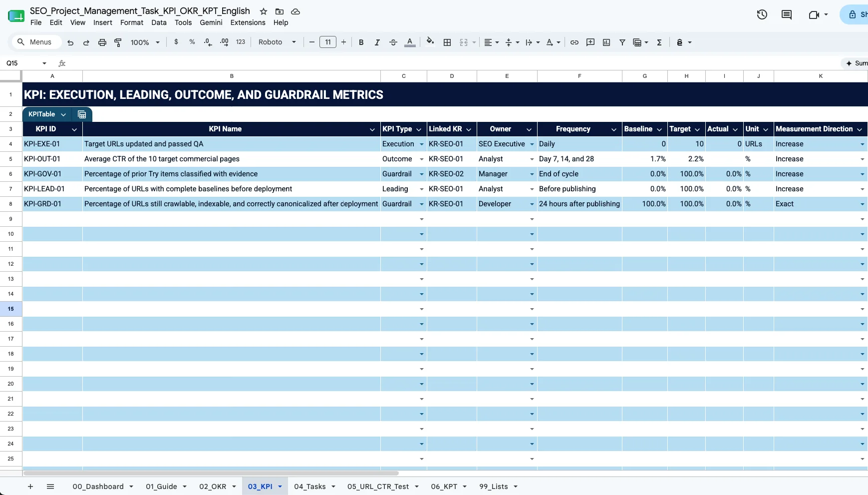The height and width of the screenshot is (495, 868).
Task: Add a new sheet
Action: [x=30, y=487]
